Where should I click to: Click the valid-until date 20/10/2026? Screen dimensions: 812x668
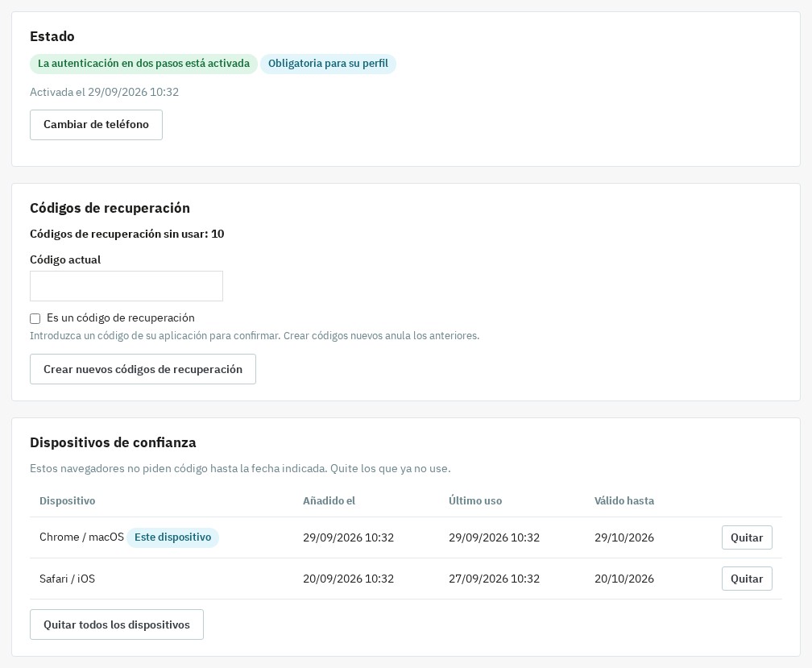[x=624, y=579]
